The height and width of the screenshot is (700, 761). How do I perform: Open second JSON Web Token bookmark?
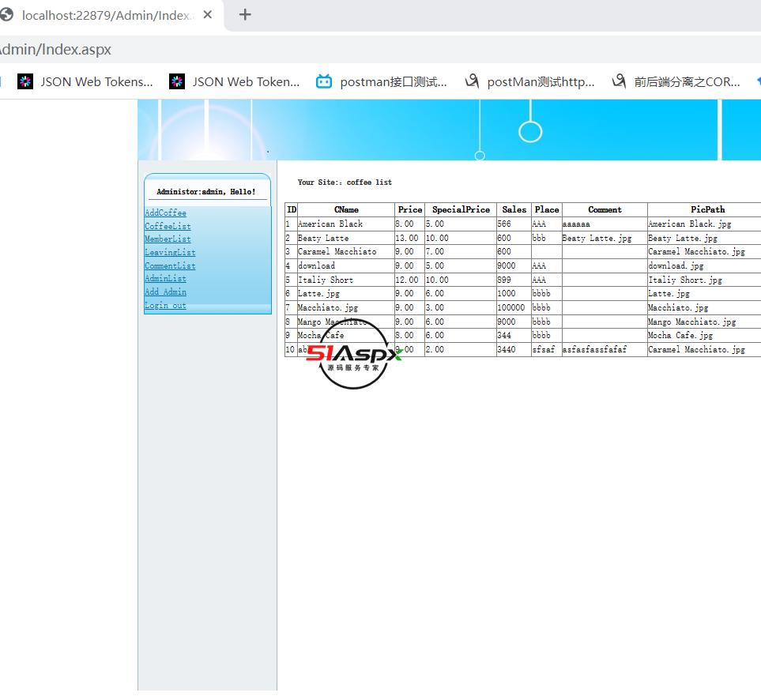[235, 81]
